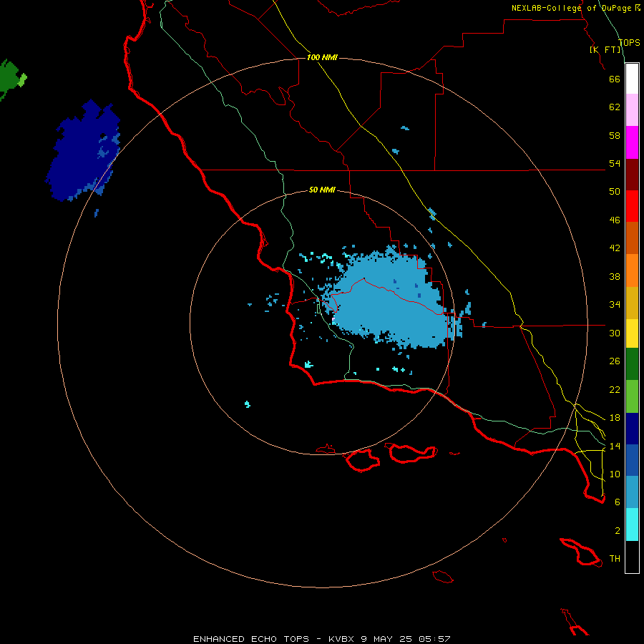
Task: Click the 2 legend value
Action: pos(618,531)
